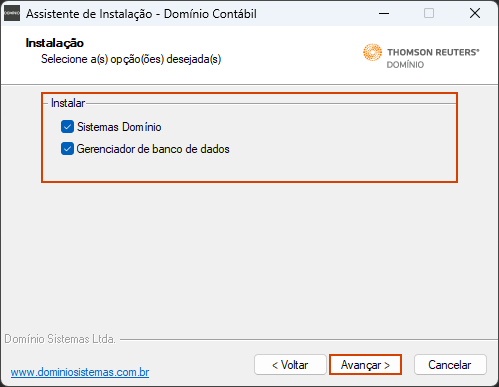The width and height of the screenshot is (499, 387).
Task: Click the THOMSON REUTERS brand text
Action: (x=433, y=52)
